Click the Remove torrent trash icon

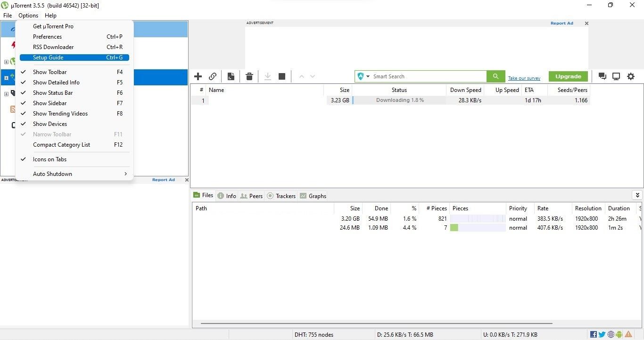(249, 76)
